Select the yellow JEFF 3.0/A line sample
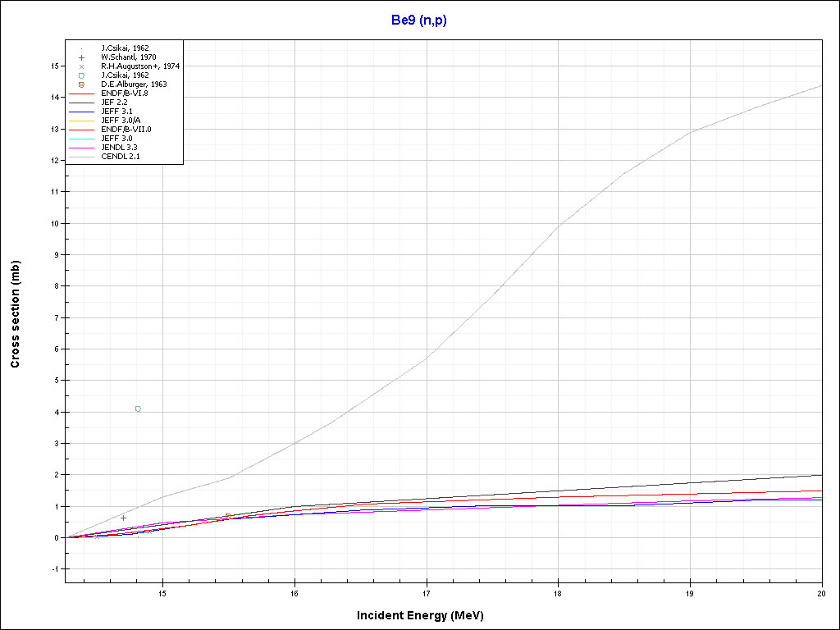Viewport: 840px width, 630px height. (81, 121)
